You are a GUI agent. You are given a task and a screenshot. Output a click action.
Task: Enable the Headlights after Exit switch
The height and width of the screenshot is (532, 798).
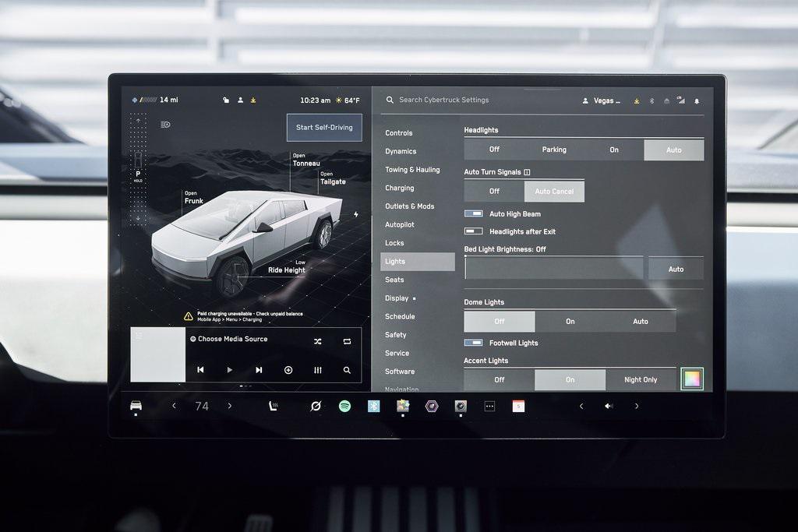coord(474,231)
